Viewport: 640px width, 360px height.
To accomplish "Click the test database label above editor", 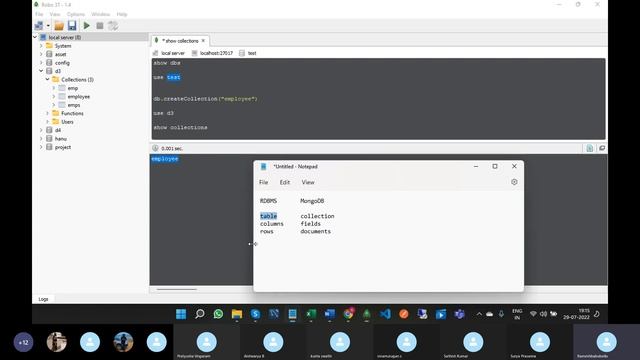I will [x=252, y=53].
